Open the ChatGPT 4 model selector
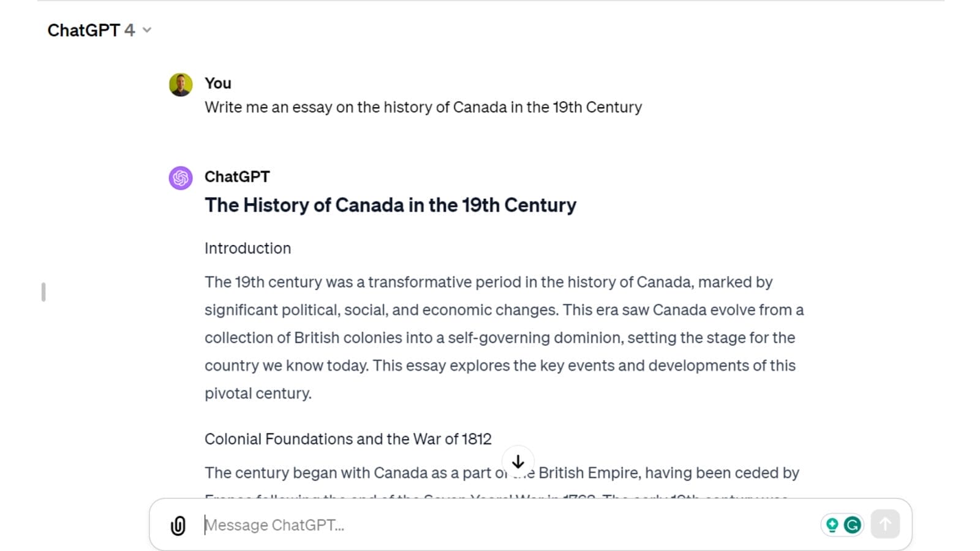The image size is (980, 551). [99, 30]
